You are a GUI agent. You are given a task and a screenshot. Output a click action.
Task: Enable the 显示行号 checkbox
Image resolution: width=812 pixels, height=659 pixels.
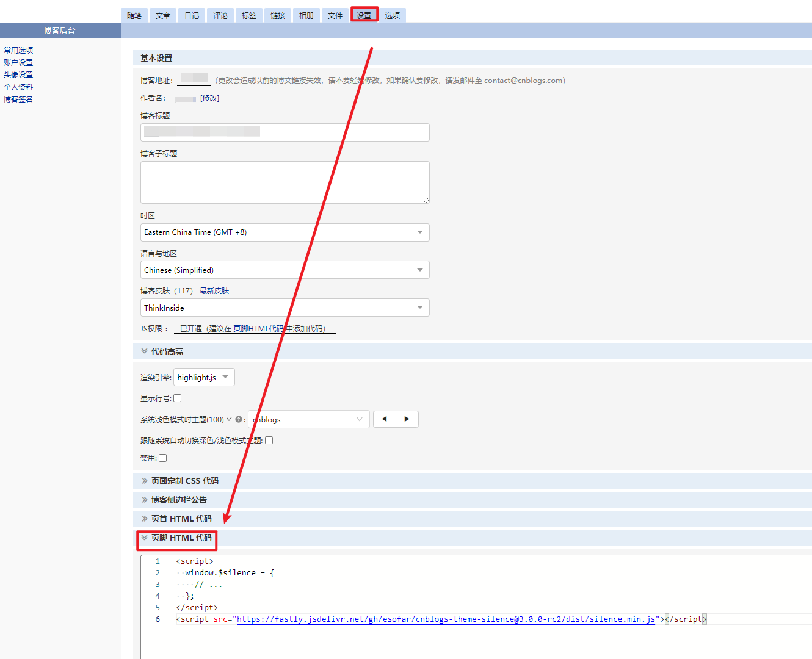coord(178,398)
